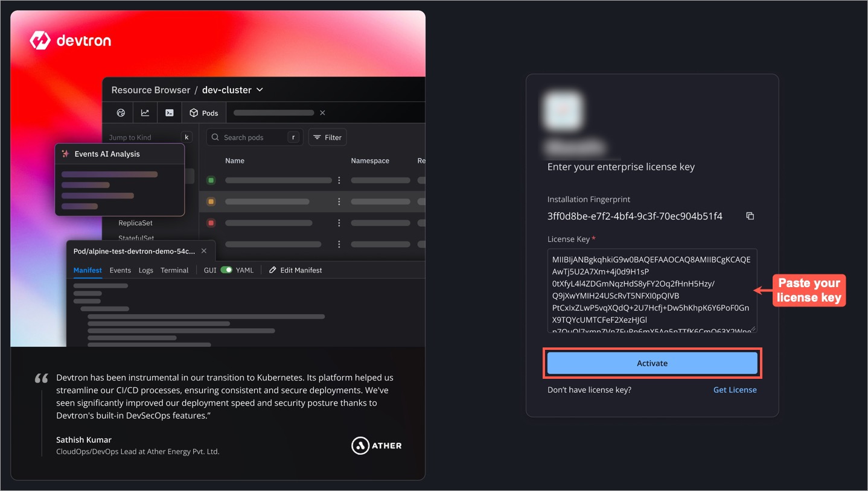Select the Edit Manifest pencil icon

coord(273,270)
